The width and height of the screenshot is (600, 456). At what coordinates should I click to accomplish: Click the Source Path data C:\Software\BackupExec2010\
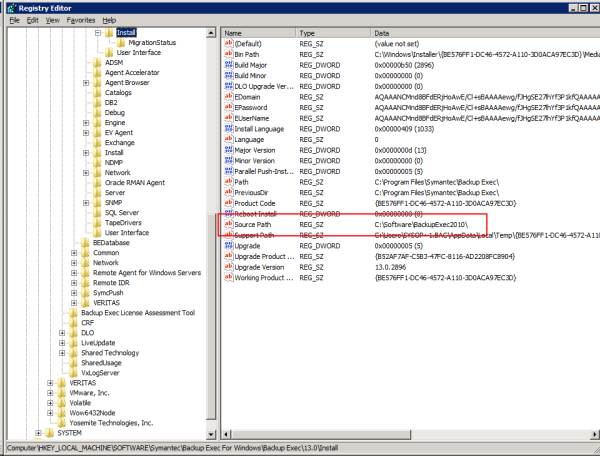421,225
